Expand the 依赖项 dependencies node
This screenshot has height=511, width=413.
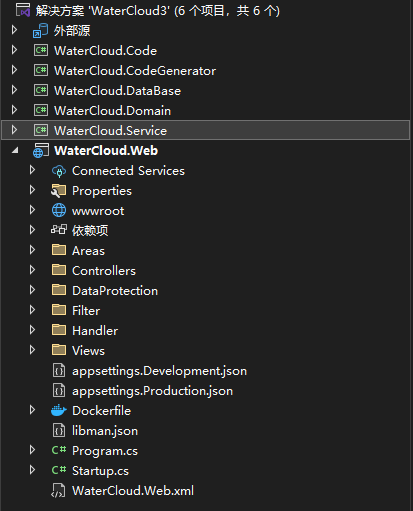[x=32, y=230]
